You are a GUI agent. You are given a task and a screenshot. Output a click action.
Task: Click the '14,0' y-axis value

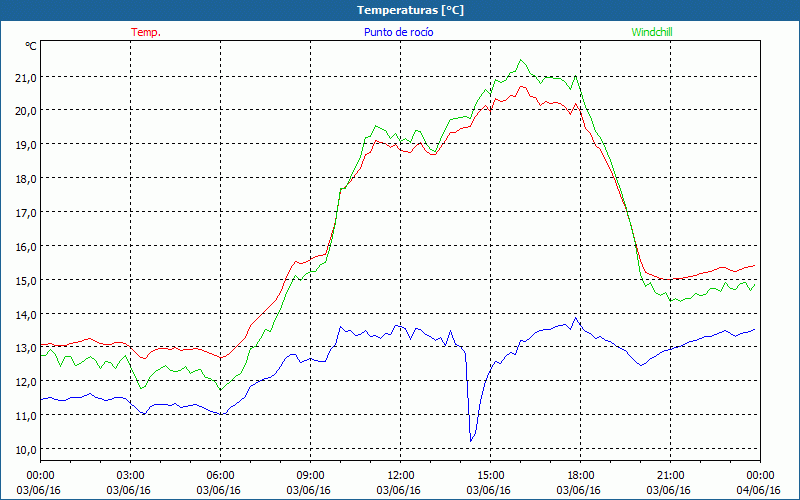tap(26, 315)
